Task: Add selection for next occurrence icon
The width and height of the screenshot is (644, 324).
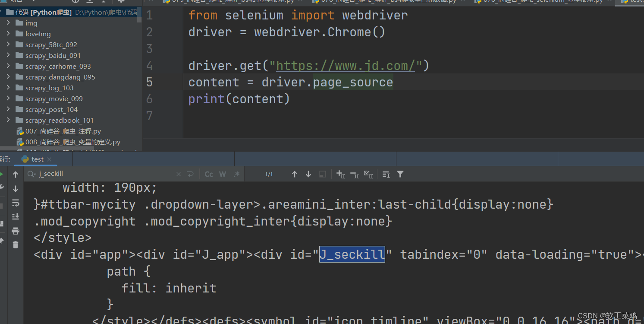Action: (x=340, y=174)
